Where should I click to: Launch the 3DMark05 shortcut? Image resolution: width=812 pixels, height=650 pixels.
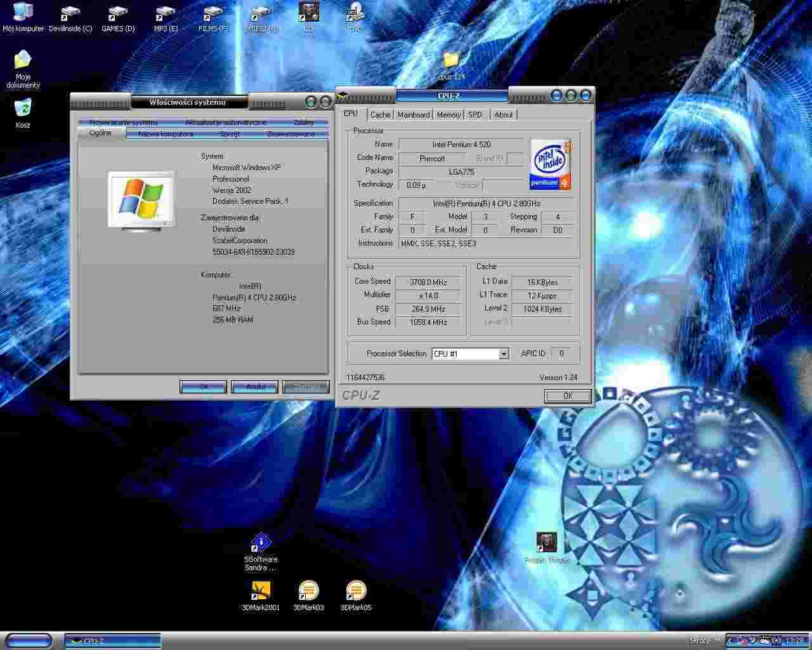[x=356, y=595]
